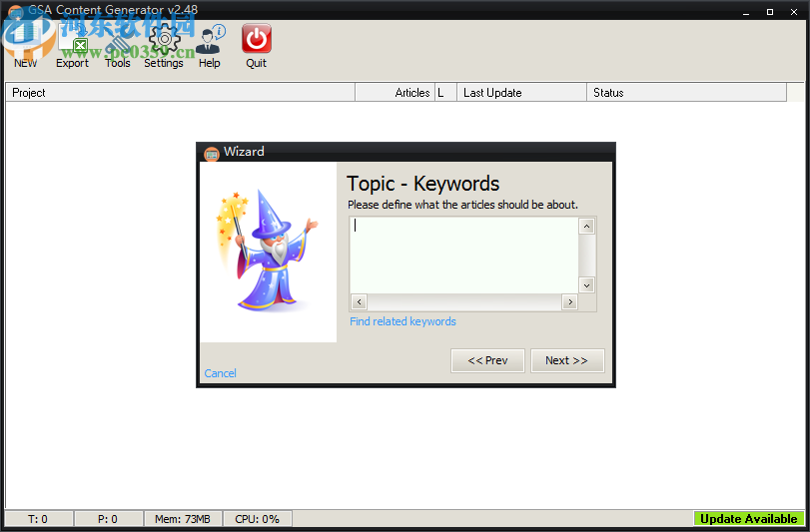Click the keyword box scroll right arrow
The image size is (810, 532).
[569, 301]
